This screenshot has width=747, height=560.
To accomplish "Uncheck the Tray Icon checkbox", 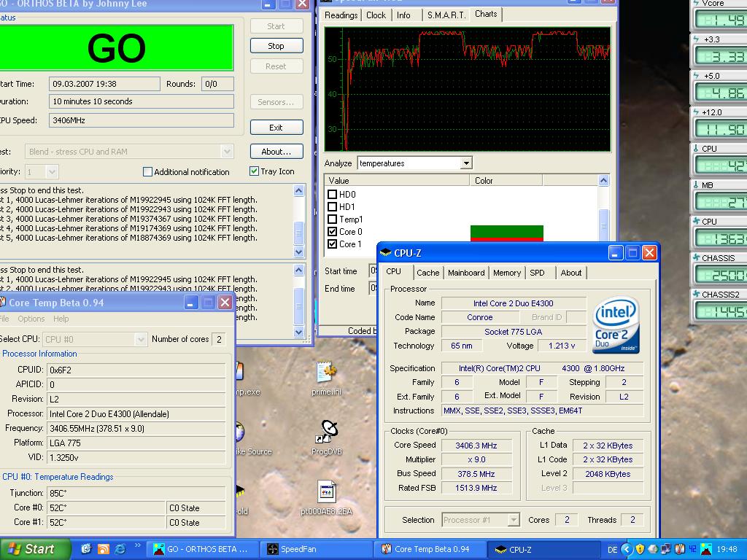I will click(x=255, y=171).
